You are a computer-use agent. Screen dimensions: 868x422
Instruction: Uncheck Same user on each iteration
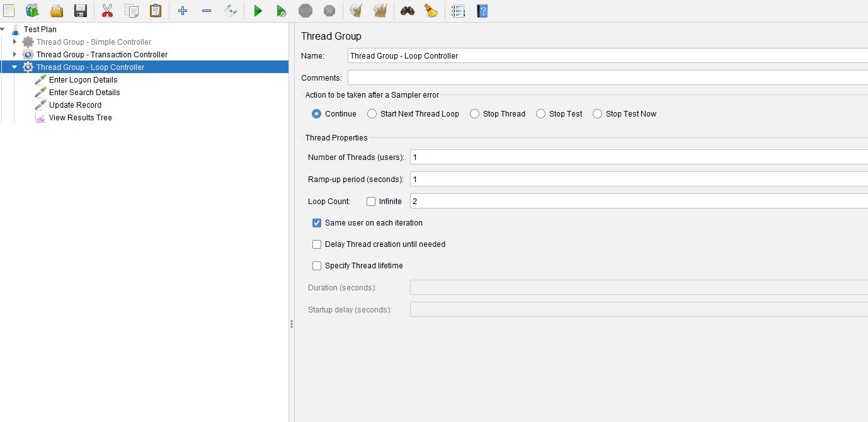tap(317, 222)
